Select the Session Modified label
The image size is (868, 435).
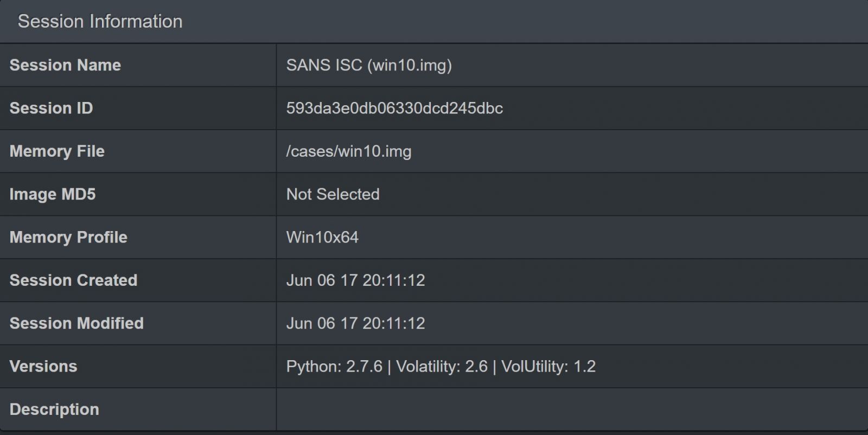pos(76,323)
